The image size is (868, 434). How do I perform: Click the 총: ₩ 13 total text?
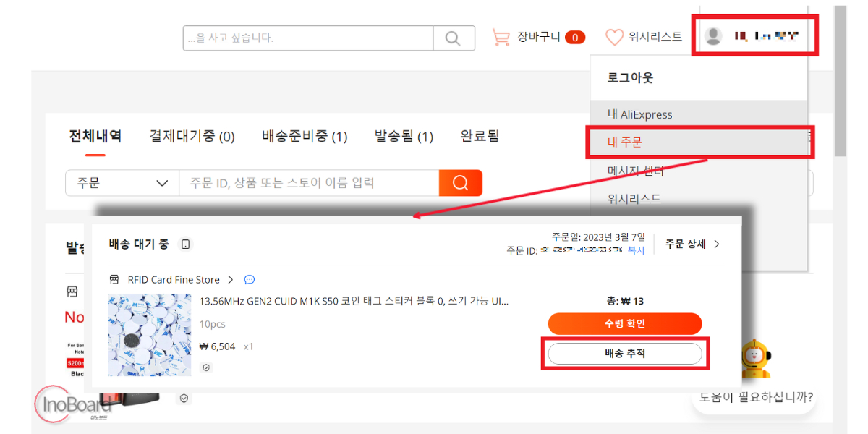click(x=625, y=301)
